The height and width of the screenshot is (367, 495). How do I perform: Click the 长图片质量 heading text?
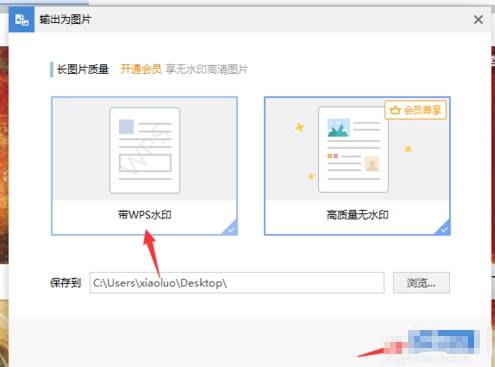tap(83, 69)
